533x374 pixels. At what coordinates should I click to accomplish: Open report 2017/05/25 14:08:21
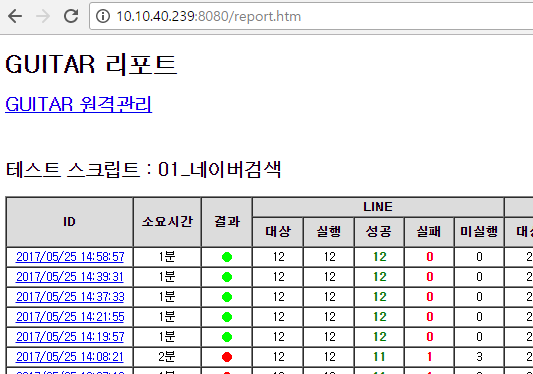[x=70, y=357]
